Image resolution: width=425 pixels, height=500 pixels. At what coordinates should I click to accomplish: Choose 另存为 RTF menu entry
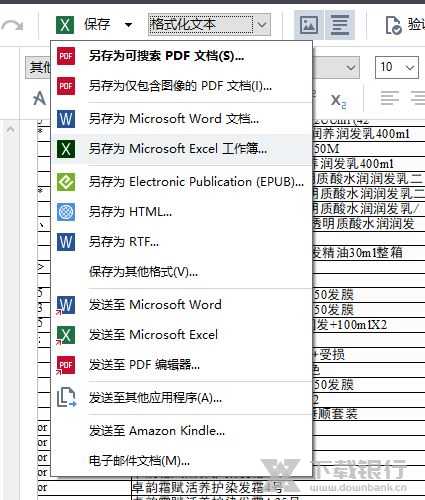[x=182, y=242]
